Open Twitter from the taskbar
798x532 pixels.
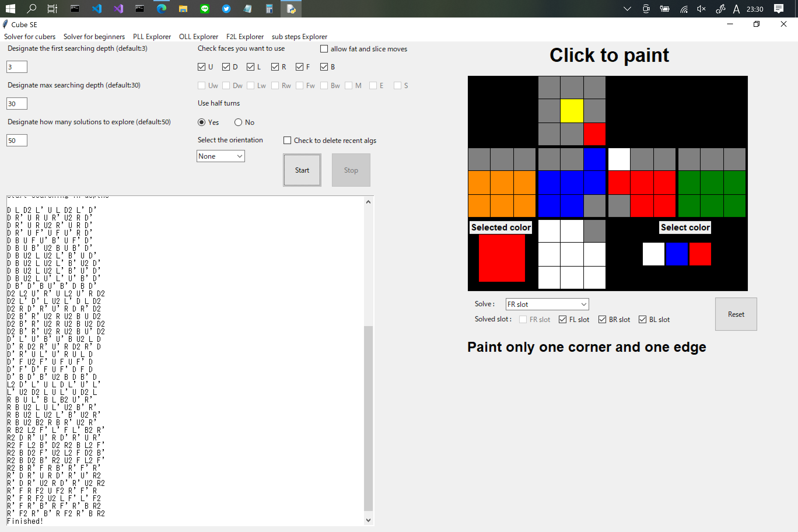click(x=226, y=9)
